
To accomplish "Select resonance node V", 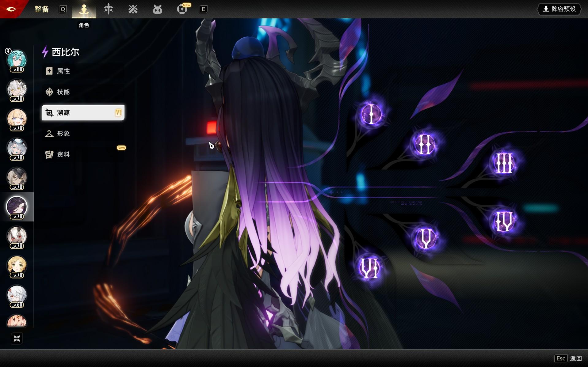I will click(x=426, y=238).
